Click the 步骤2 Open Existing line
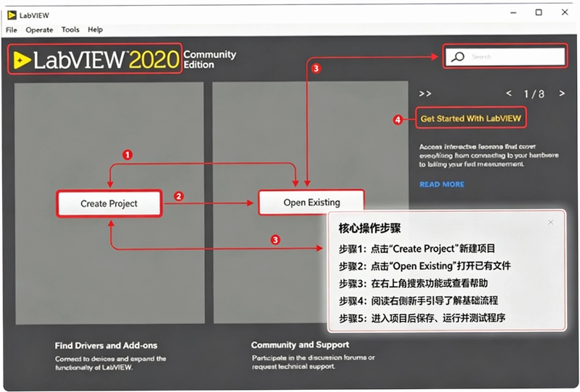The width and height of the screenshot is (580, 392). [x=424, y=266]
